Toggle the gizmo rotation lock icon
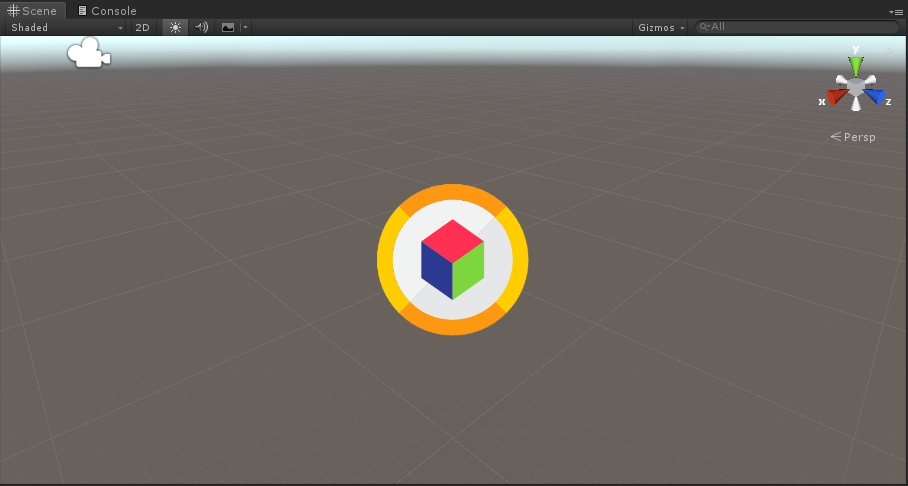Image resolution: width=908 pixels, height=486 pixels. pos(889,53)
